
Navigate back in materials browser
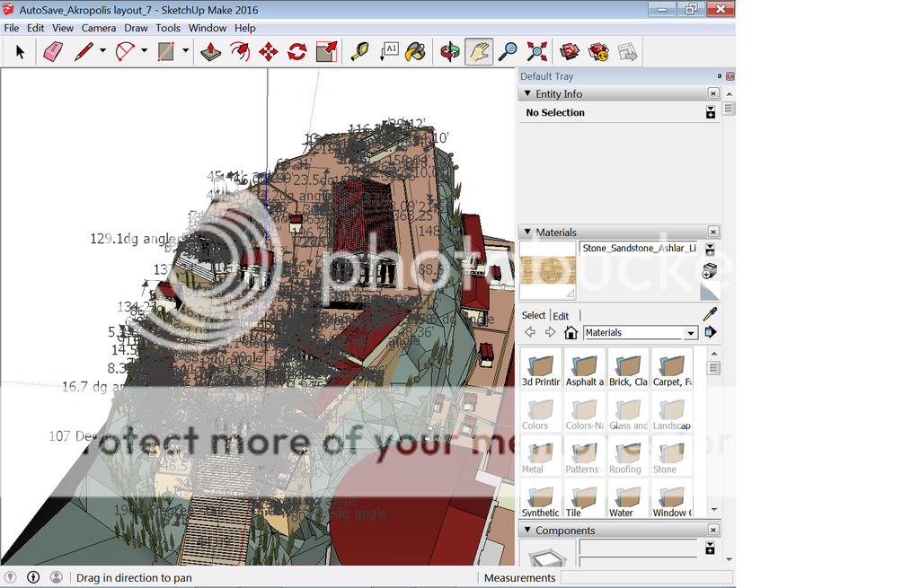[530, 332]
